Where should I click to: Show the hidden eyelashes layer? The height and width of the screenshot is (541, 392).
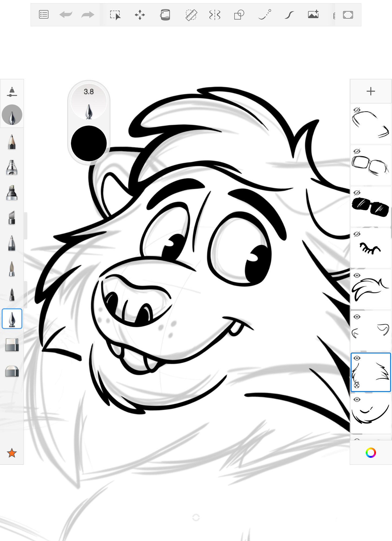pos(357,234)
